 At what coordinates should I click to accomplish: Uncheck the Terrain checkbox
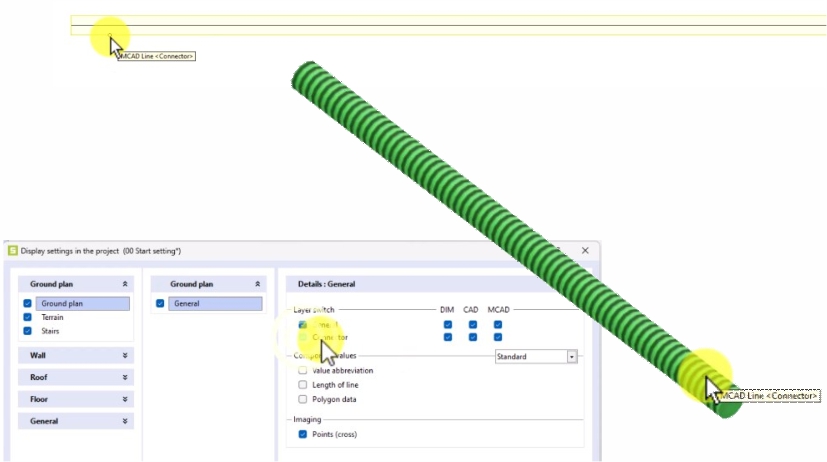pos(27,317)
